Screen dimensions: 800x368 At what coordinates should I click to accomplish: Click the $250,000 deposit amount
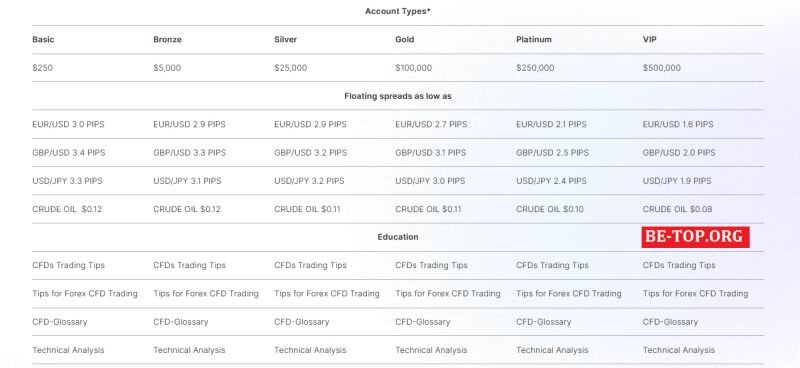[535, 68]
